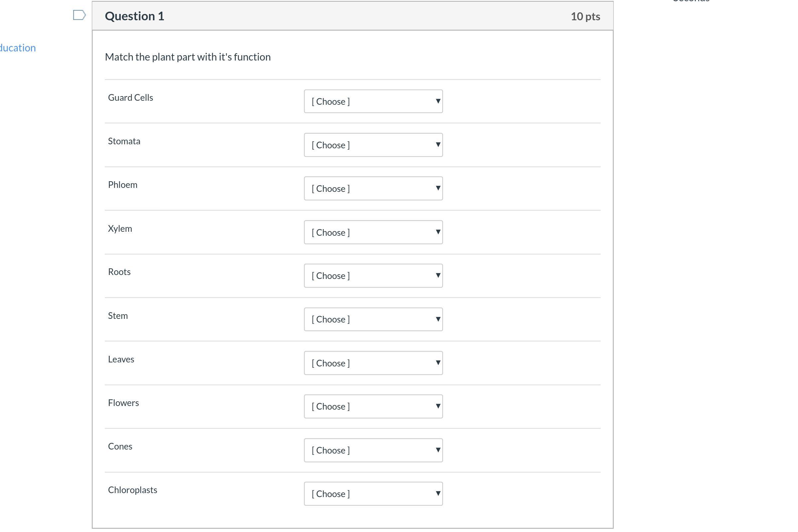Viewport: 798px width, 532px height.
Task: Open the Flowers answer dropdown
Action: [x=373, y=406]
